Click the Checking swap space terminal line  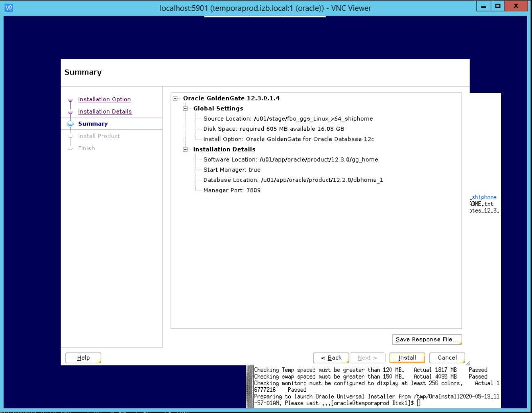tap(370, 377)
